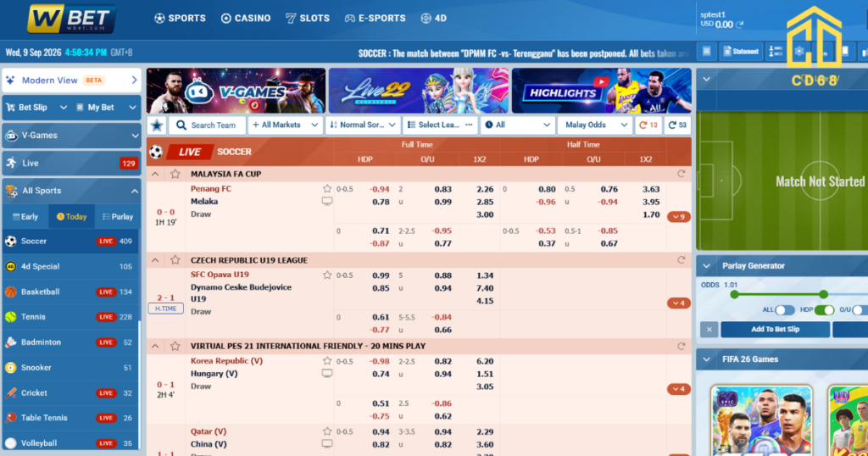Select Basketball in the sports list
The image size is (868, 456).
(x=71, y=292)
